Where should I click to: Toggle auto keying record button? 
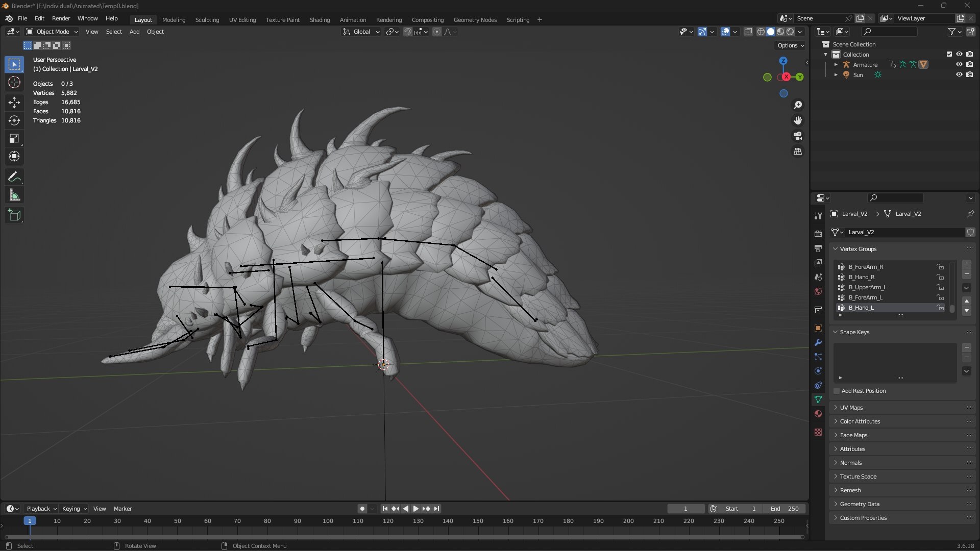(x=362, y=509)
